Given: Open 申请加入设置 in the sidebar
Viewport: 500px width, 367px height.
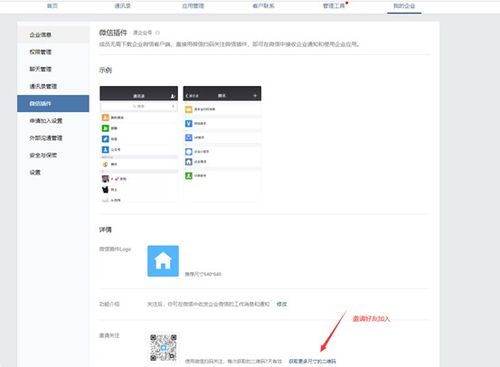Looking at the screenshot, I should coord(53,121).
